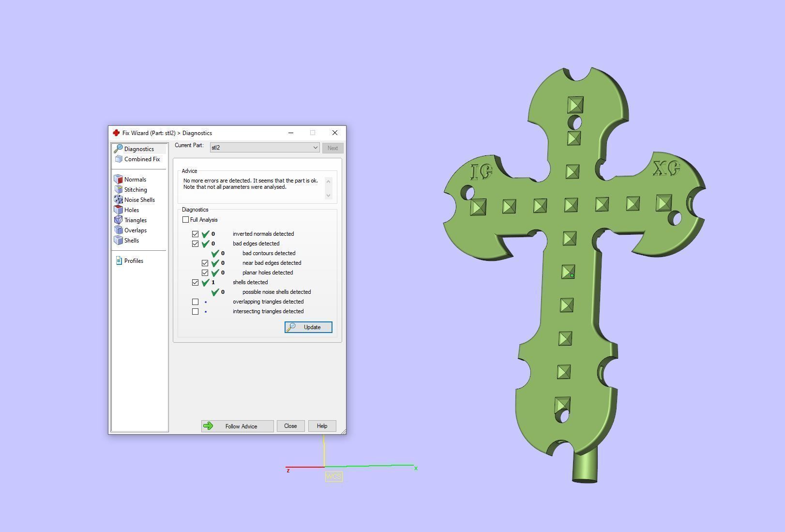Click 'possible noise shells detected' label
The height and width of the screenshot is (532, 785).
point(276,292)
